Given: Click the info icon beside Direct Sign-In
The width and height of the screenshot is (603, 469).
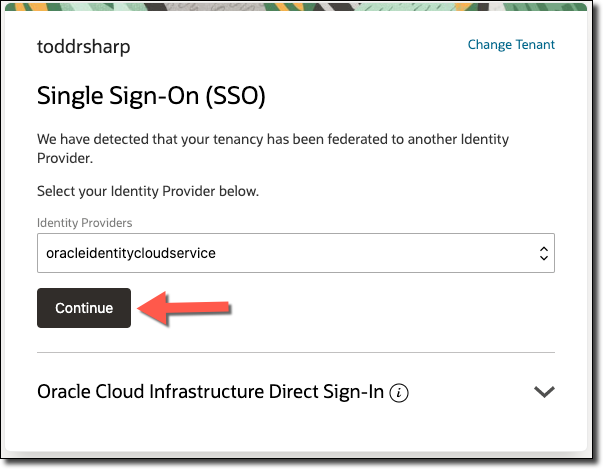Looking at the screenshot, I should click(400, 393).
